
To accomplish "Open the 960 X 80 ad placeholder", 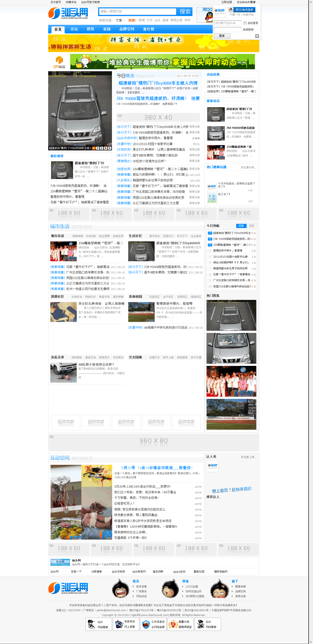I will 154,443.
